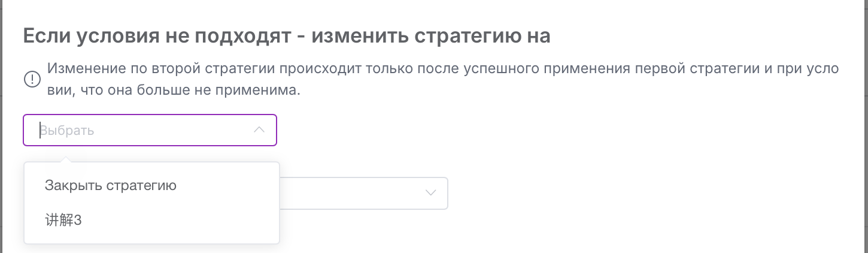868x253 pixels.
Task: Click the grey-bordered select behind the popup
Action: 364,193
